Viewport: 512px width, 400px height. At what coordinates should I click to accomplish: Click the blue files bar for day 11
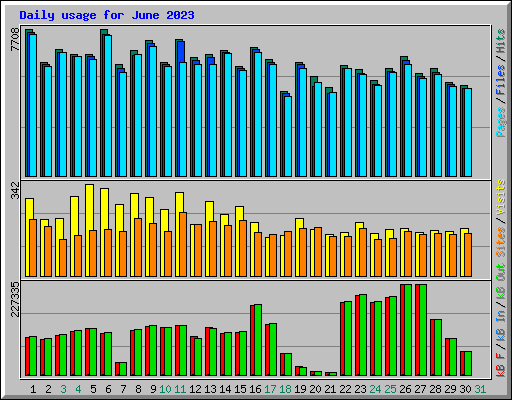[x=181, y=52]
